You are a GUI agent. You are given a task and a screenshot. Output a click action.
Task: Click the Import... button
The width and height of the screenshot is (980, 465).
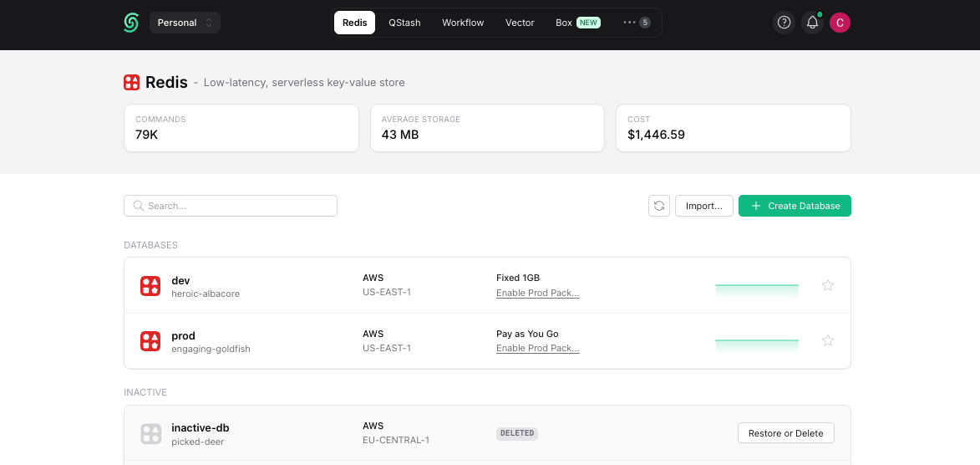point(703,206)
